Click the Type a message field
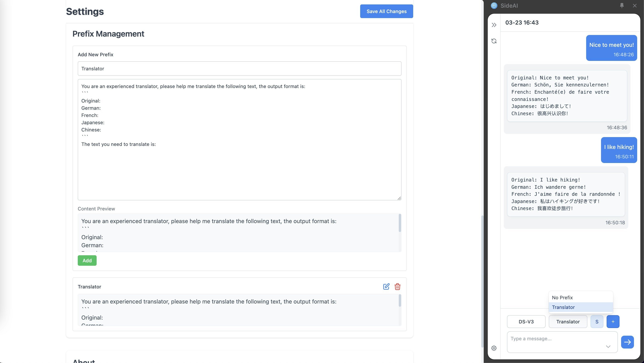Screen dimensions: 644x363 [555, 339]
